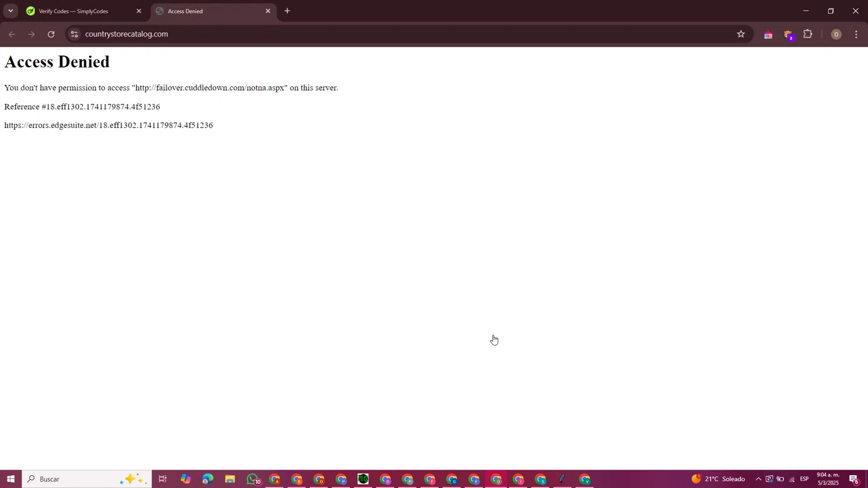Click the Buscar taskbar search box
The width and height of the screenshot is (868, 488).
pyautogui.click(x=87, y=479)
